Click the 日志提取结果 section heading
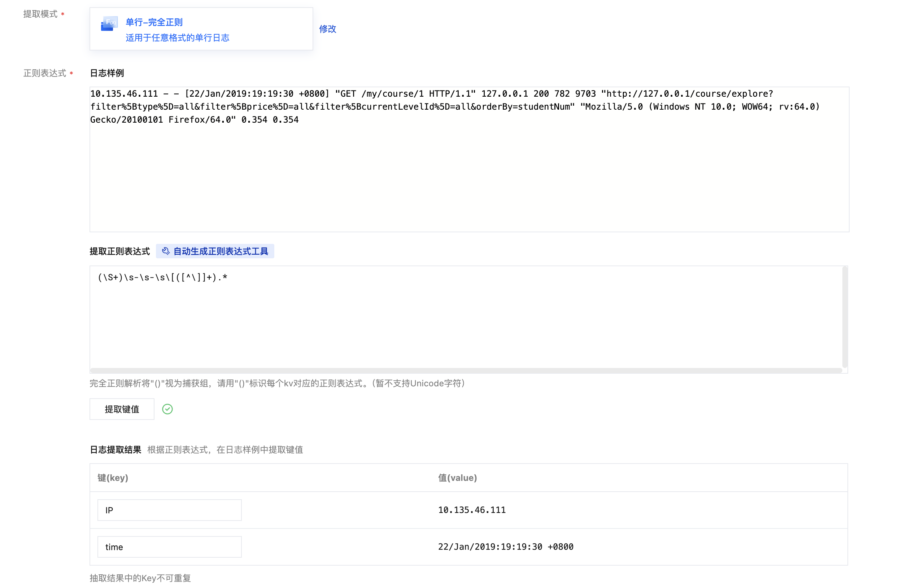Viewport: 916px width, 588px height. [x=115, y=450]
